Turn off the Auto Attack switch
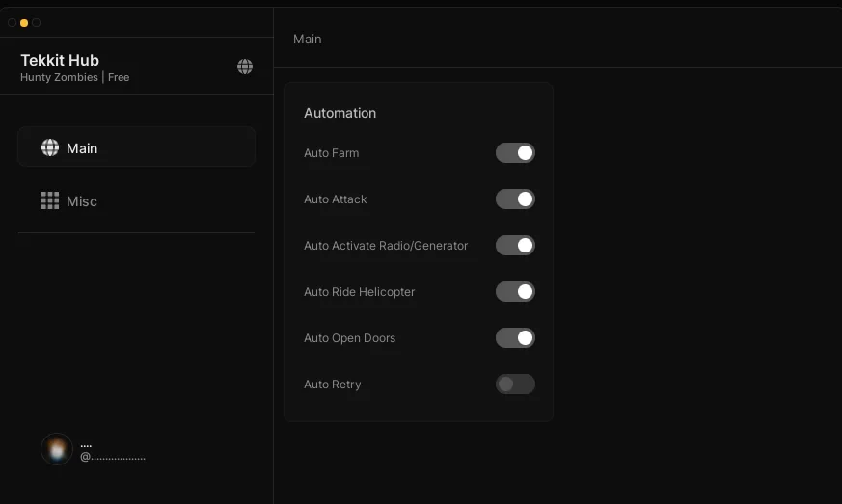 515,199
